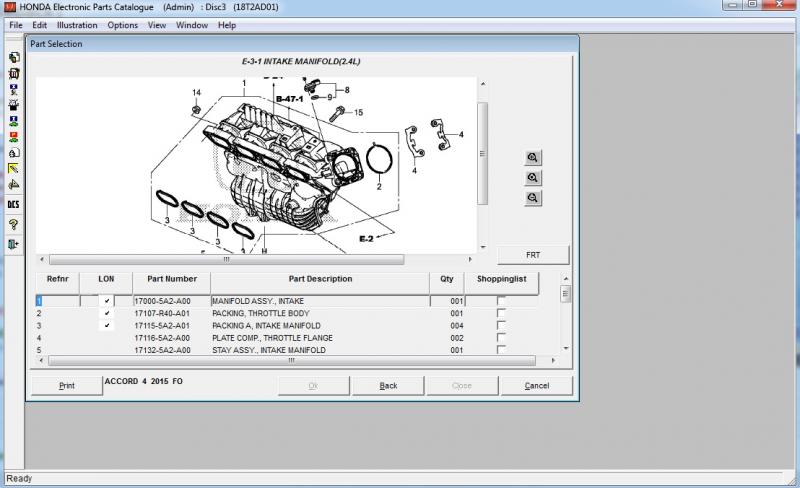
Task: Click the bin-shaped icon in left toolbar
Action: click(x=14, y=74)
